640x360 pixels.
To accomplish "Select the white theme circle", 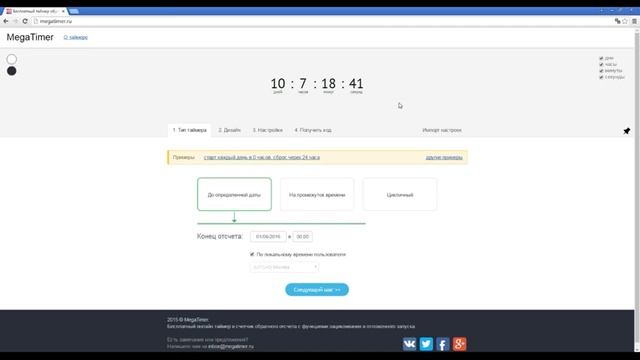I will (x=11, y=59).
